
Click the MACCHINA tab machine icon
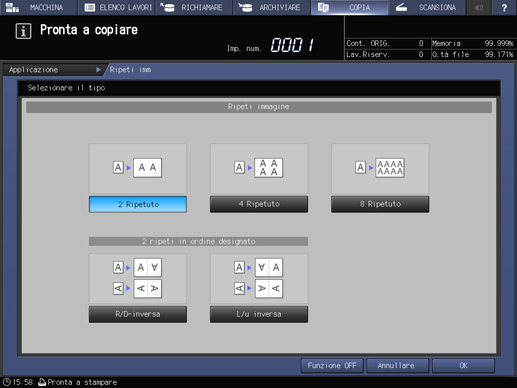[x=12, y=7]
